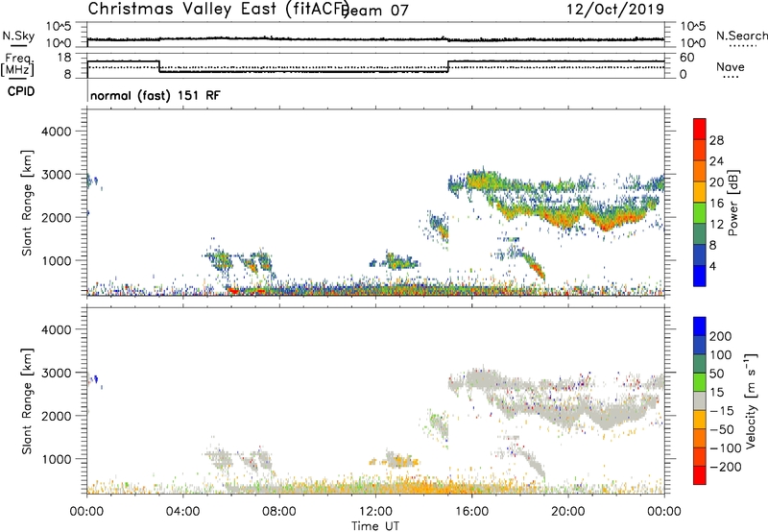768x532 pixels.
Task: Select the "-50" velocity colorbar tick
Action: (721, 430)
